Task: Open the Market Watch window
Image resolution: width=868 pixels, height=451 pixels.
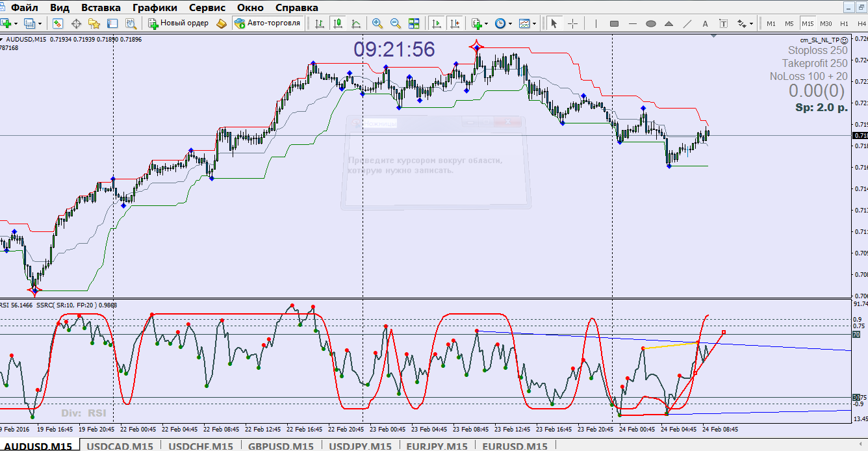Action: (x=58, y=23)
